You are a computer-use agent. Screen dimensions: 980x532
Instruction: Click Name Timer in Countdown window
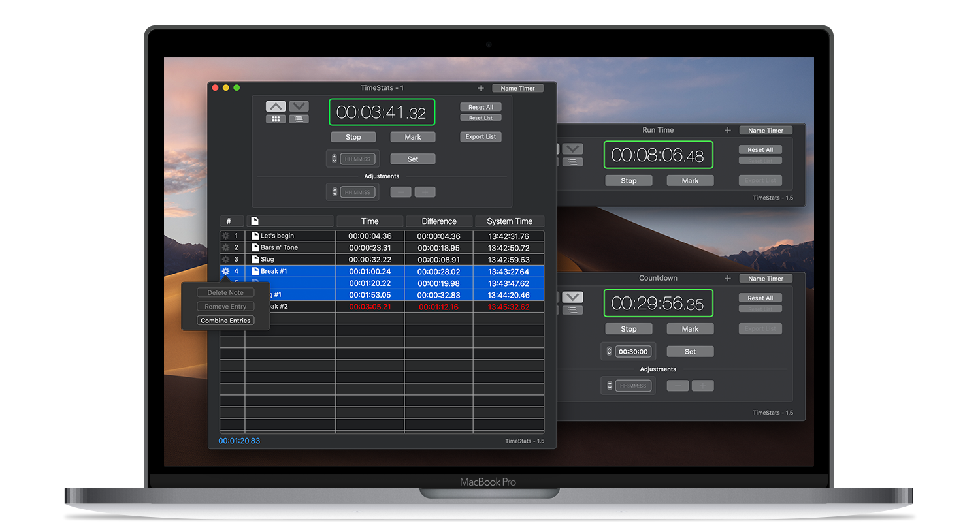point(766,278)
